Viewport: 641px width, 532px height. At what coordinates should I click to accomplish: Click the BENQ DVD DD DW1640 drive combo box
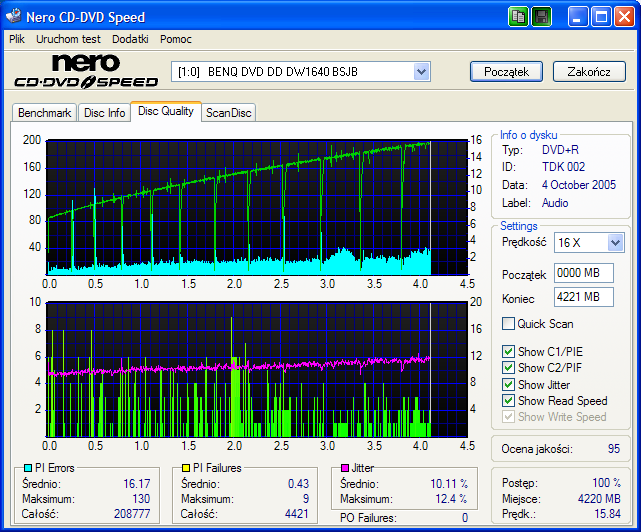pos(300,72)
